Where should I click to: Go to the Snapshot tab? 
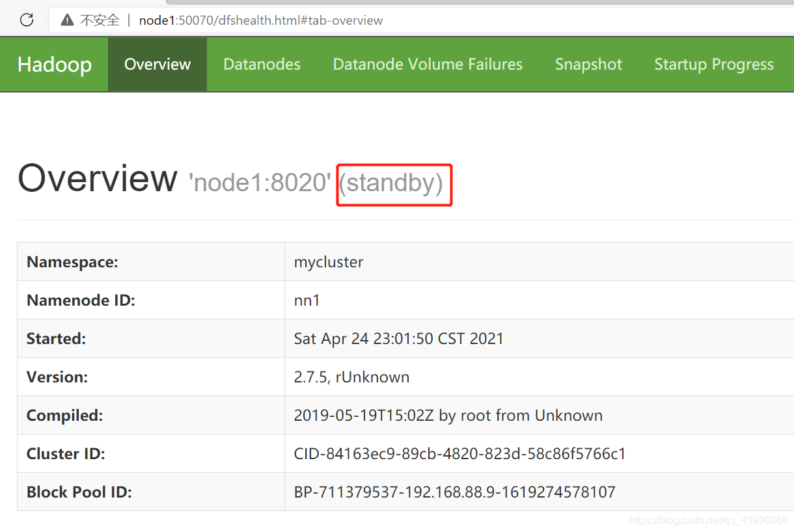(588, 64)
